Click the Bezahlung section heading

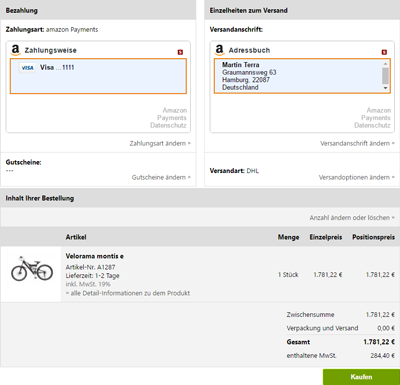(22, 11)
